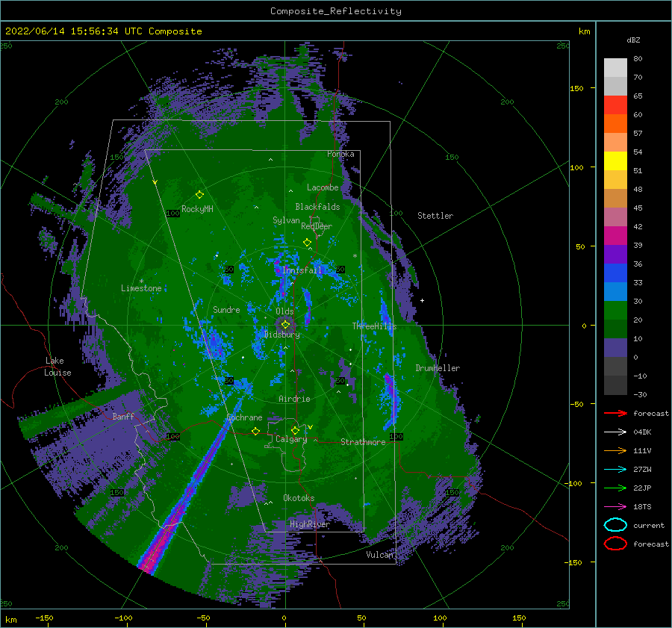Click the Vulcan label
This screenshot has height=628, width=672.
click(380, 555)
